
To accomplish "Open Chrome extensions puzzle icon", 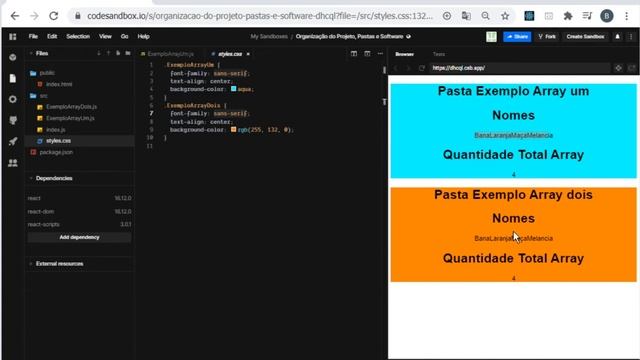I will [x=568, y=16].
